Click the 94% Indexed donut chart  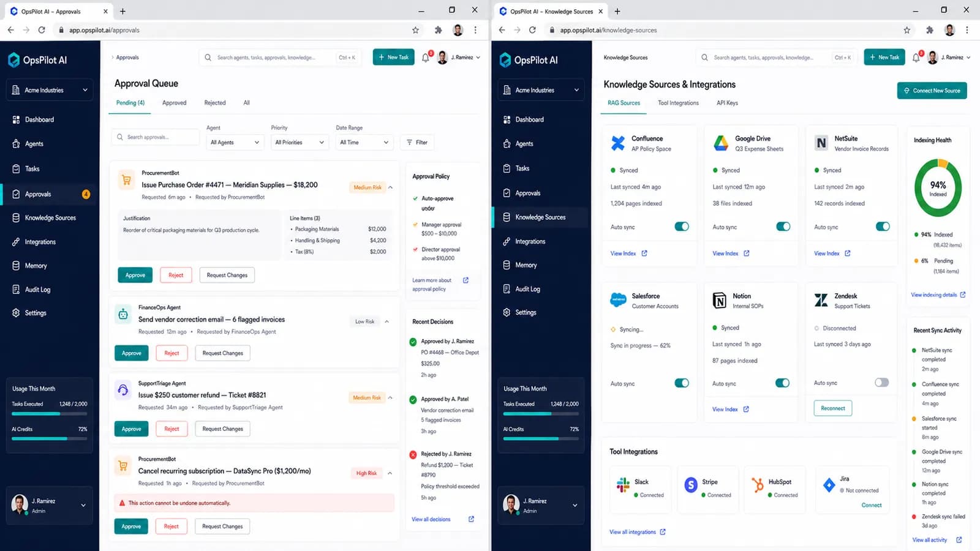click(x=938, y=188)
